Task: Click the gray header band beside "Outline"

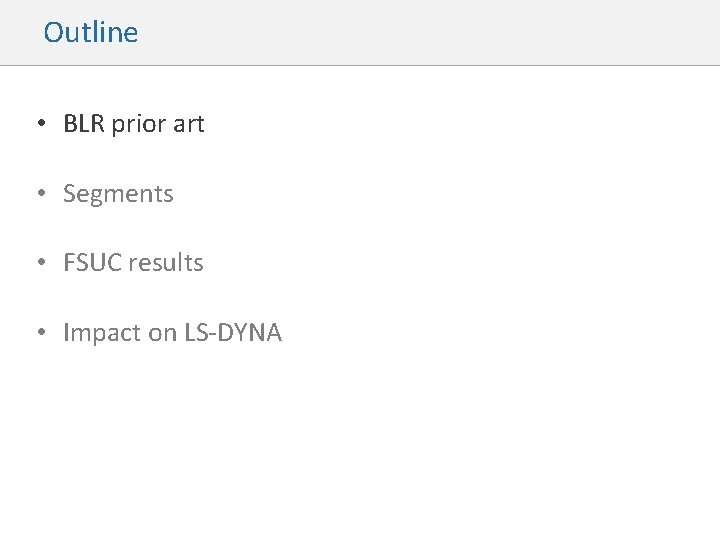Action: (427, 32)
